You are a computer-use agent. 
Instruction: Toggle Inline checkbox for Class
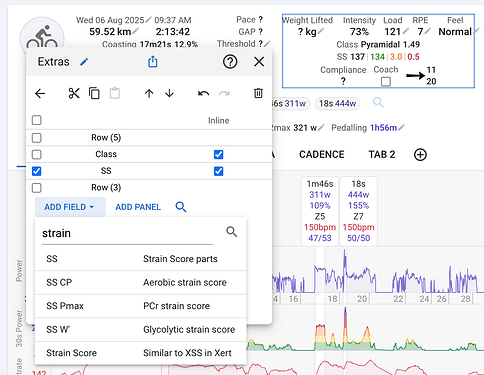pos(219,154)
